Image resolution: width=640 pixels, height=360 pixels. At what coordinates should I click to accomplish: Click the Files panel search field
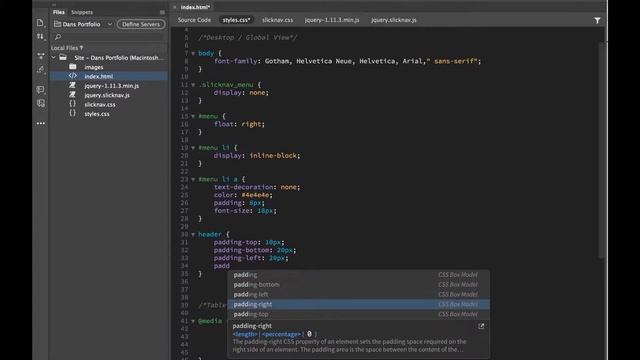click(x=109, y=37)
